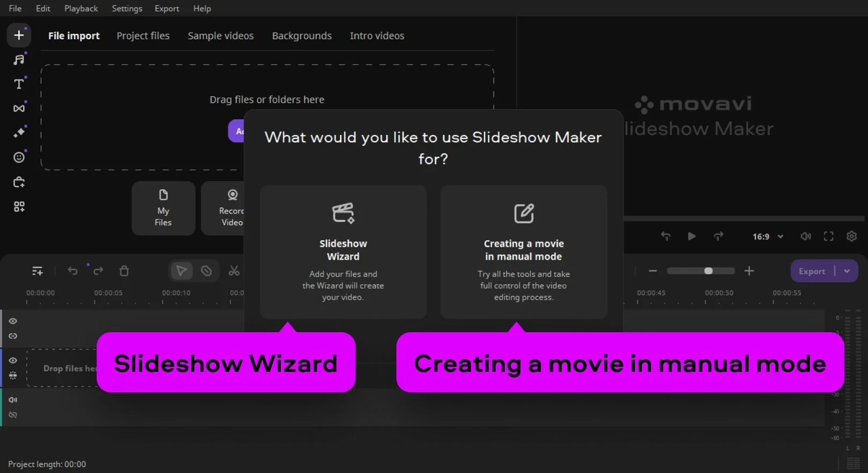
Task: Click the scissors cut tool
Action: (234, 271)
